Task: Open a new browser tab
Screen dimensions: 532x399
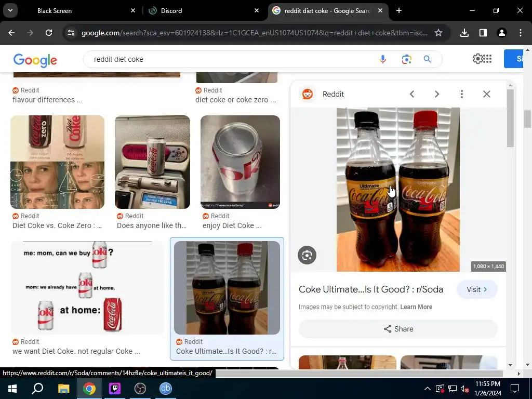Action: (399, 11)
